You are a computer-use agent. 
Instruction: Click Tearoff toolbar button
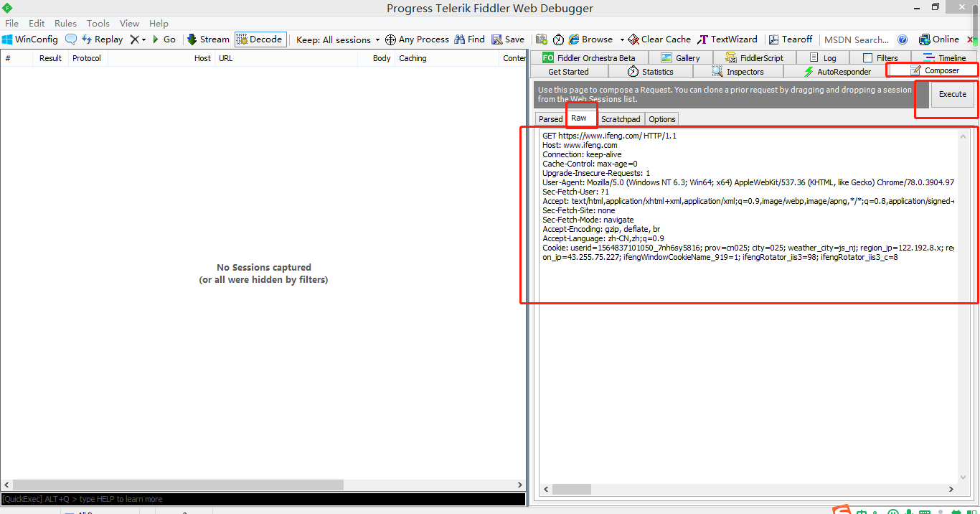coord(791,39)
